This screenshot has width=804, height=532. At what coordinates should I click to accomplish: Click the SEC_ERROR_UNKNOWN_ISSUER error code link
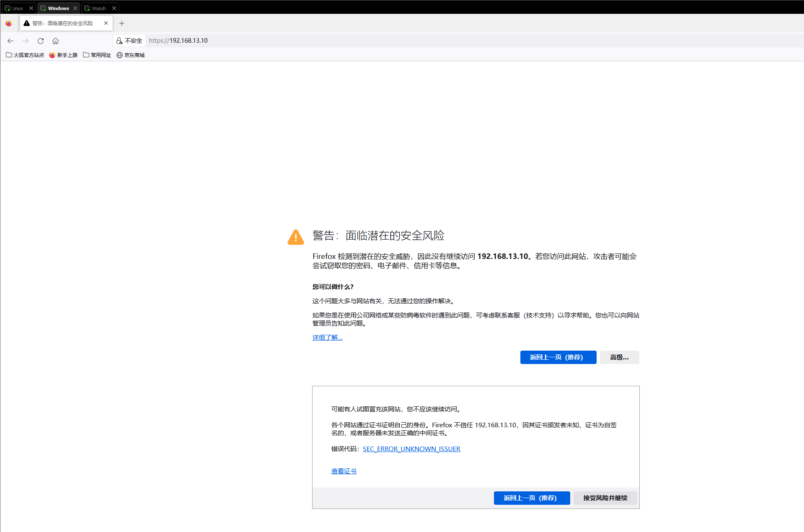(411, 449)
